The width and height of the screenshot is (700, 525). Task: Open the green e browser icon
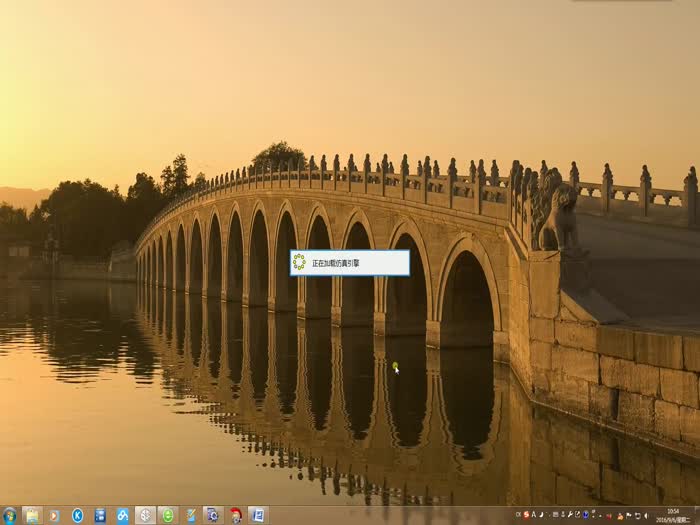tap(168, 515)
